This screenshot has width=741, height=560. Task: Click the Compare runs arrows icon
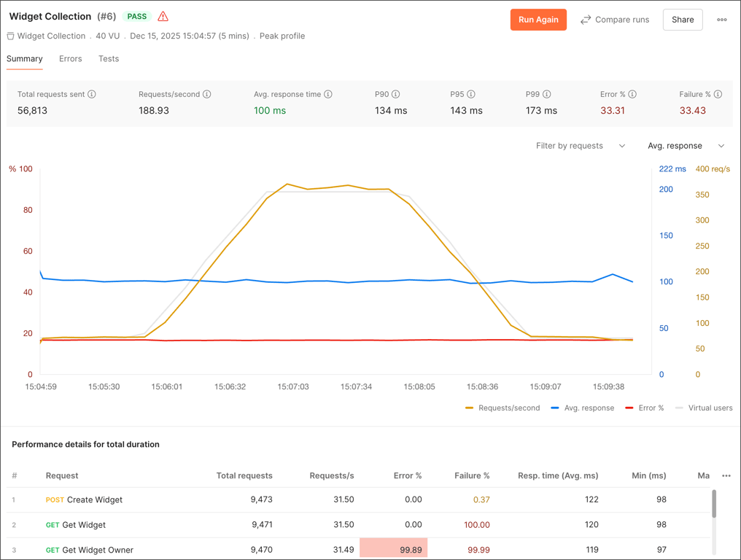pyautogui.click(x=585, y=20)
